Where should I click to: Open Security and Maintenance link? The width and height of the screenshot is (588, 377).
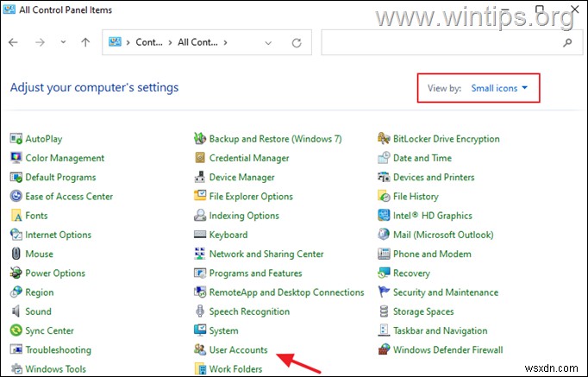click(x=446, y=292)
